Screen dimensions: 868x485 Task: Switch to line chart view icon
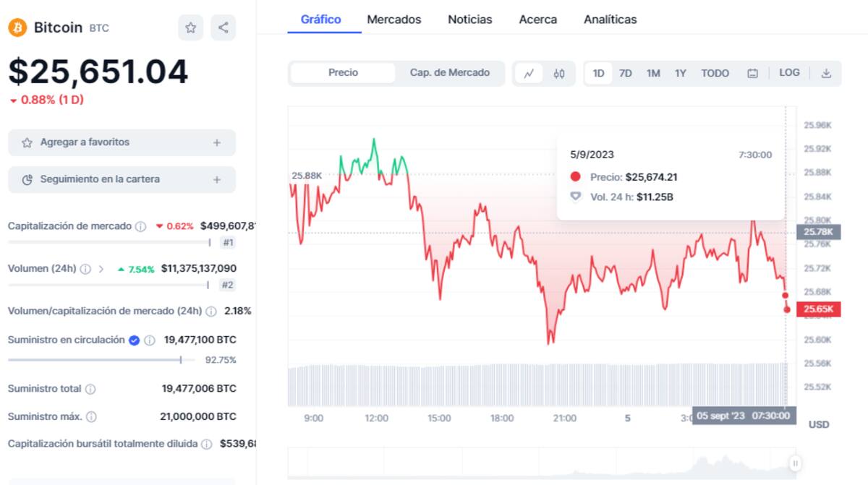click(529, 73)
